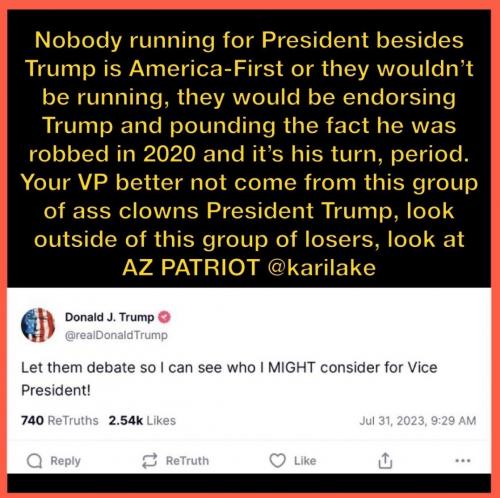Click the Reply button label
This screenshot has height=498, width=500.
65,461
